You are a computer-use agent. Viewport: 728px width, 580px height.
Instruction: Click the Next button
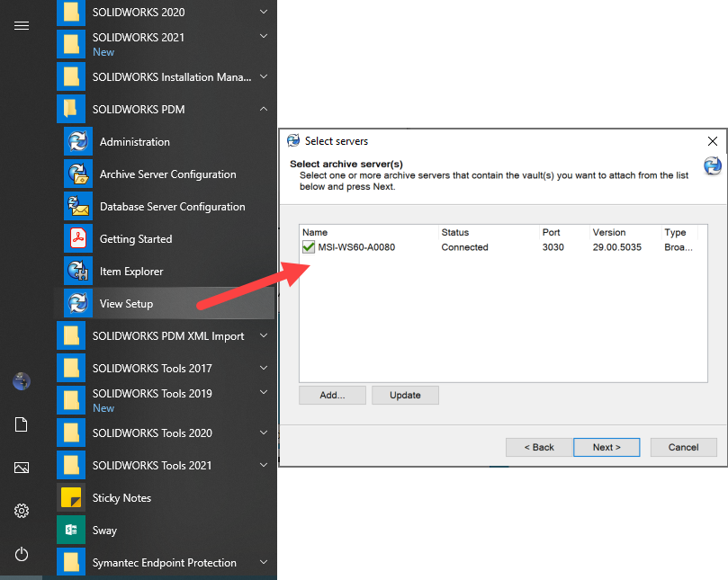point(607,447)
